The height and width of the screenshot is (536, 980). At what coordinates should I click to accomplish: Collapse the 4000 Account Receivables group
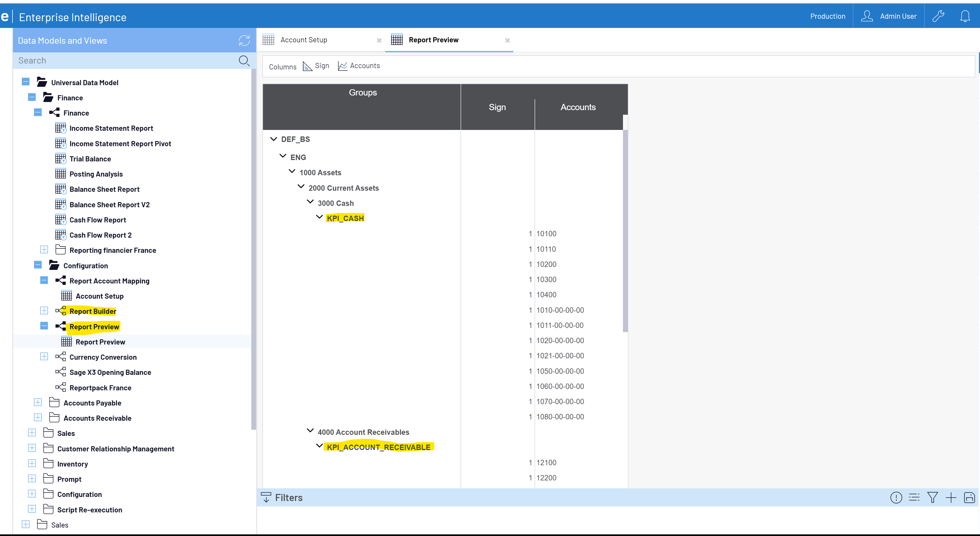tap(310, 430)
